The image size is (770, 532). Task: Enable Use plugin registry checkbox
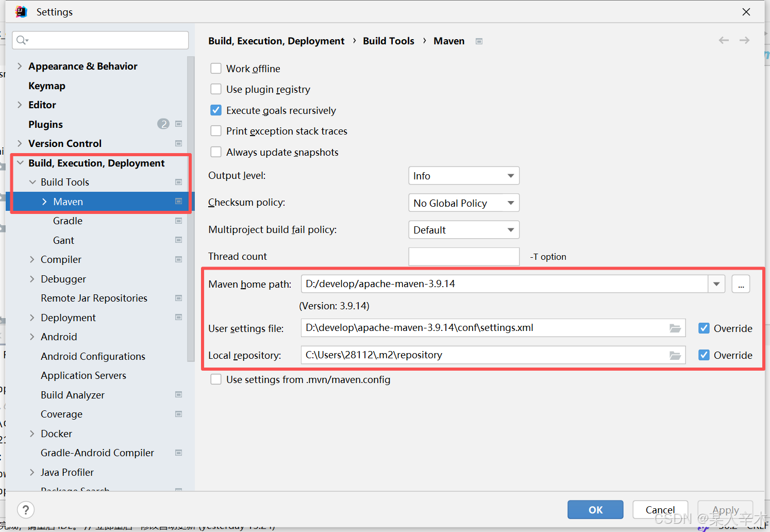coord(216,89)
